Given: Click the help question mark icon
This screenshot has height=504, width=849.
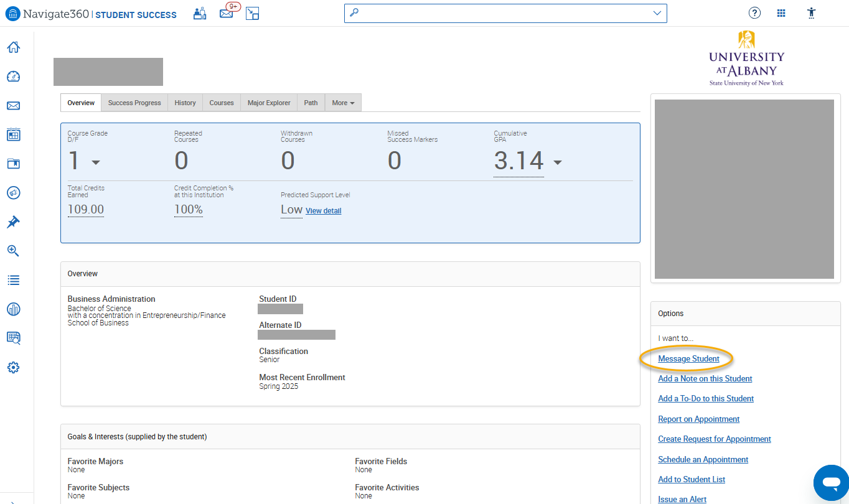Looking at the screenshot, I should [754, 13].
